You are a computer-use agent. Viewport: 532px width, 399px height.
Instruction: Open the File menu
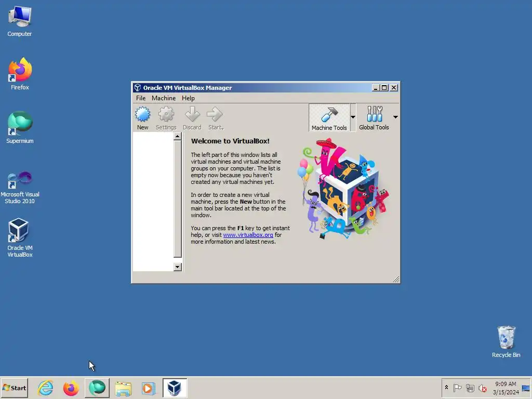(141, 98)
